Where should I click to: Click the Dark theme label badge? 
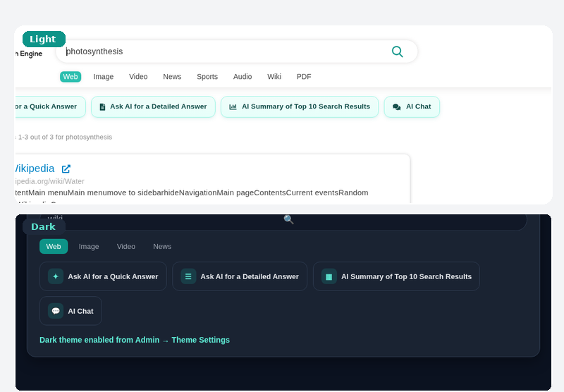(44, 226)
